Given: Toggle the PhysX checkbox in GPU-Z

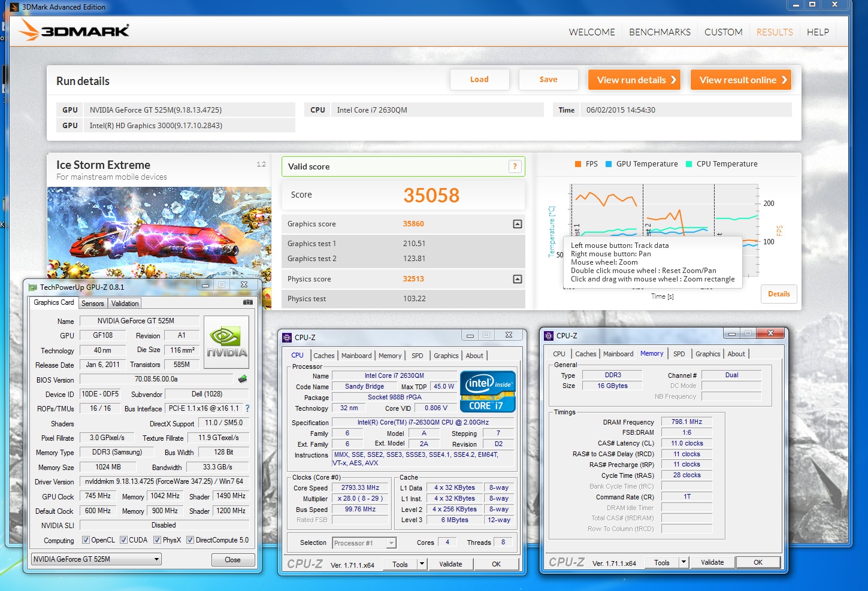Looking at the screenshot, I should pyautogui.click(x=157, y=540).
